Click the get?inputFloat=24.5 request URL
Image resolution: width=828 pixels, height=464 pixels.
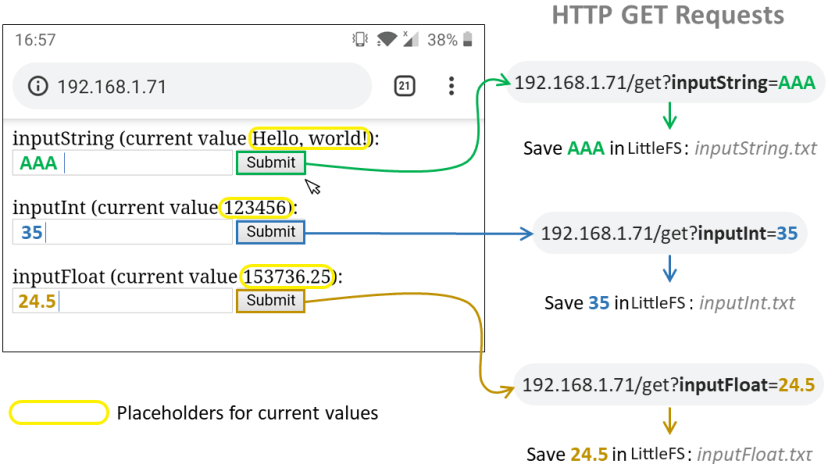[668, 385]
